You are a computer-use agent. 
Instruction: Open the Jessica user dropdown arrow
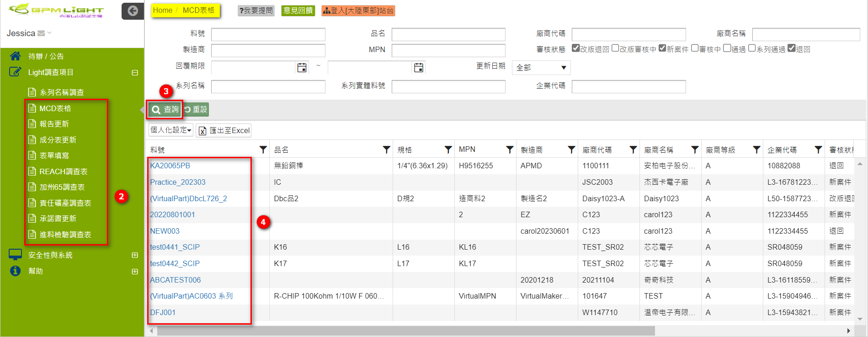[x=49, y=33]
